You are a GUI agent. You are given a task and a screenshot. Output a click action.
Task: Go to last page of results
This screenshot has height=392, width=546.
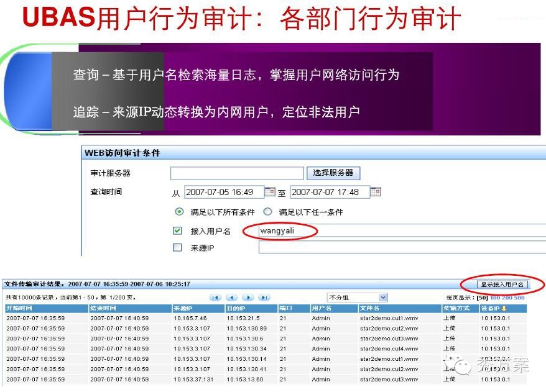264,298
